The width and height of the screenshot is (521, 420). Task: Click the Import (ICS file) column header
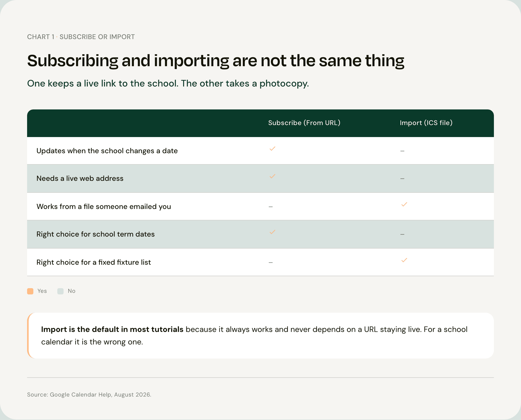[x=426, y=123]
